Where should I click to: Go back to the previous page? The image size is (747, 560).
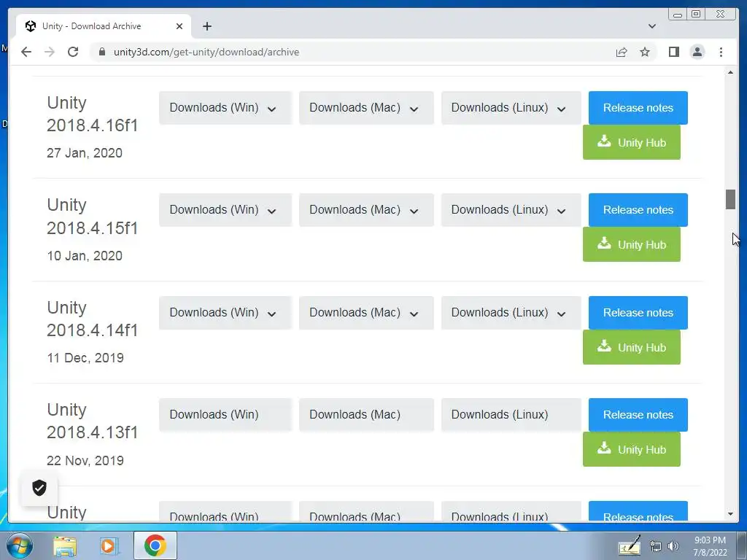tap(26, 52)
